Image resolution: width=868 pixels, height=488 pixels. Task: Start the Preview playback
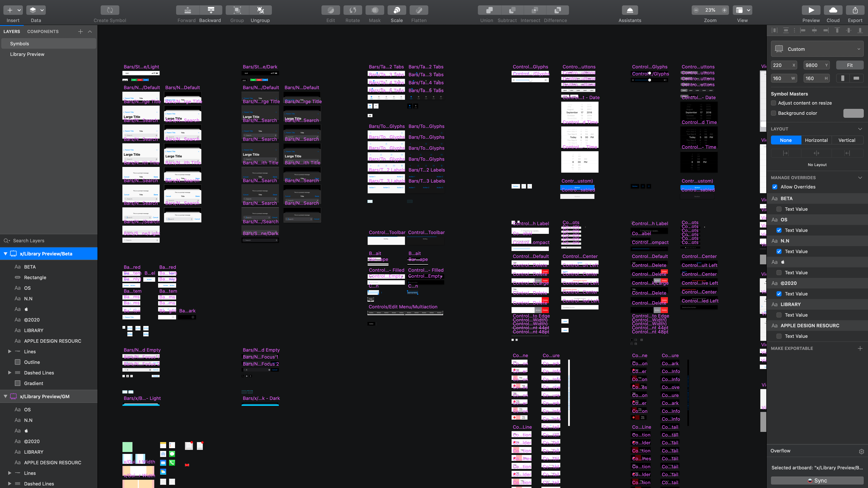811,10
